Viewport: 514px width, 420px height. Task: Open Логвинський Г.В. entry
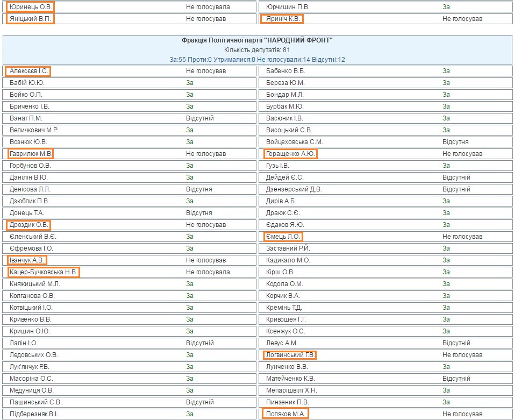coord(289,355)
